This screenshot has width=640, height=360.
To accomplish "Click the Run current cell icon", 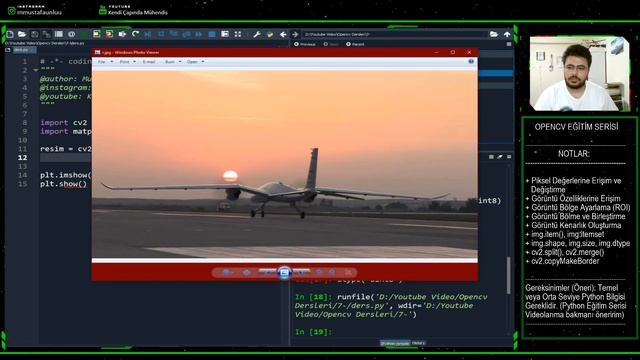I will tap(96, 35).
